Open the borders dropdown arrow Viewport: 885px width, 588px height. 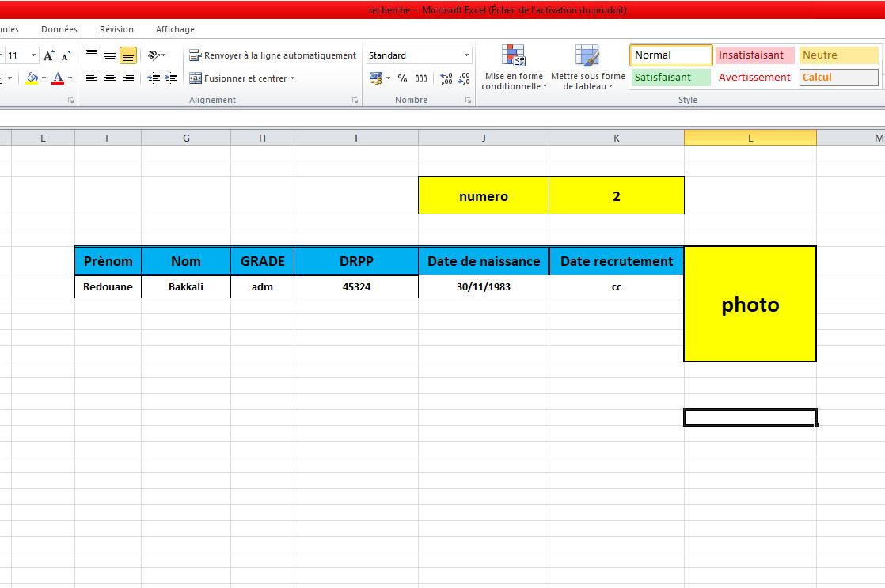click(x=10, y=78)
